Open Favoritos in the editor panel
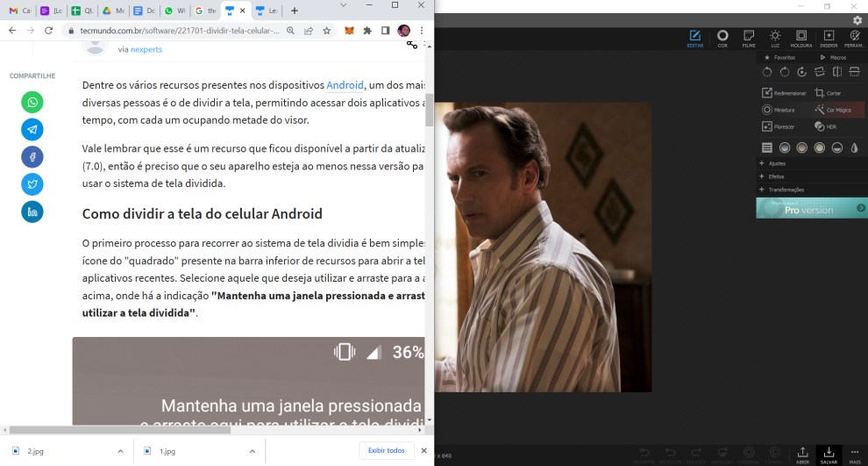868x466 pixels. tap(780, 58)
